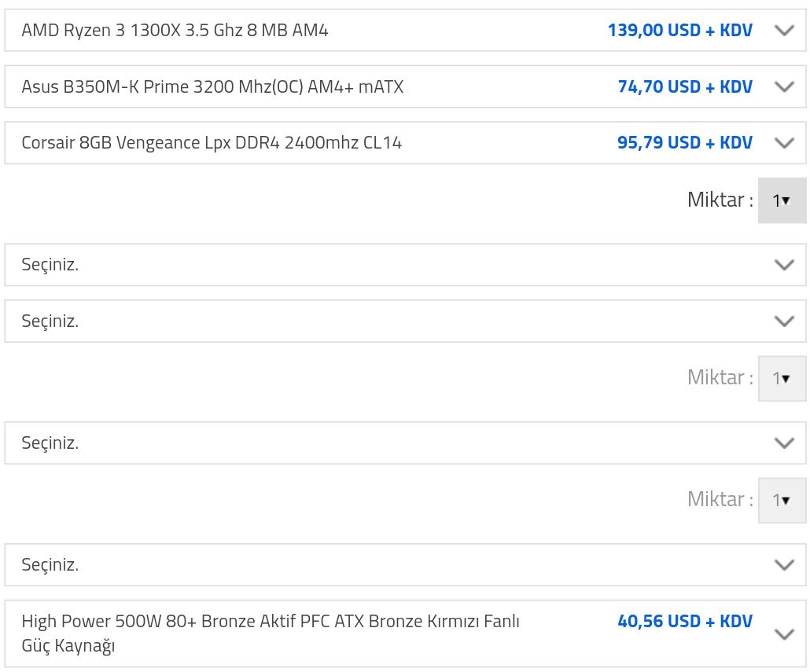Select the AMD Ryzen 3 1300X processor text

point(175,31)
